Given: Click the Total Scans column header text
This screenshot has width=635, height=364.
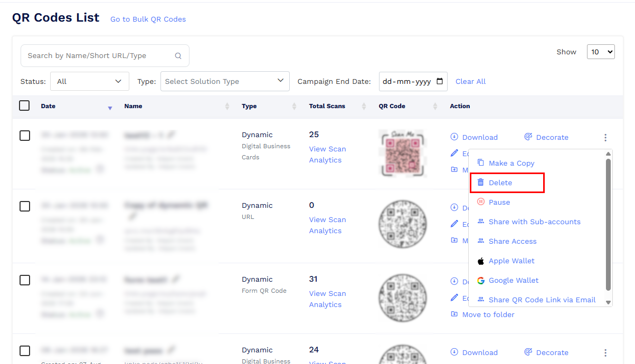Looking at the screenshot, I should (x=327, y=106).
